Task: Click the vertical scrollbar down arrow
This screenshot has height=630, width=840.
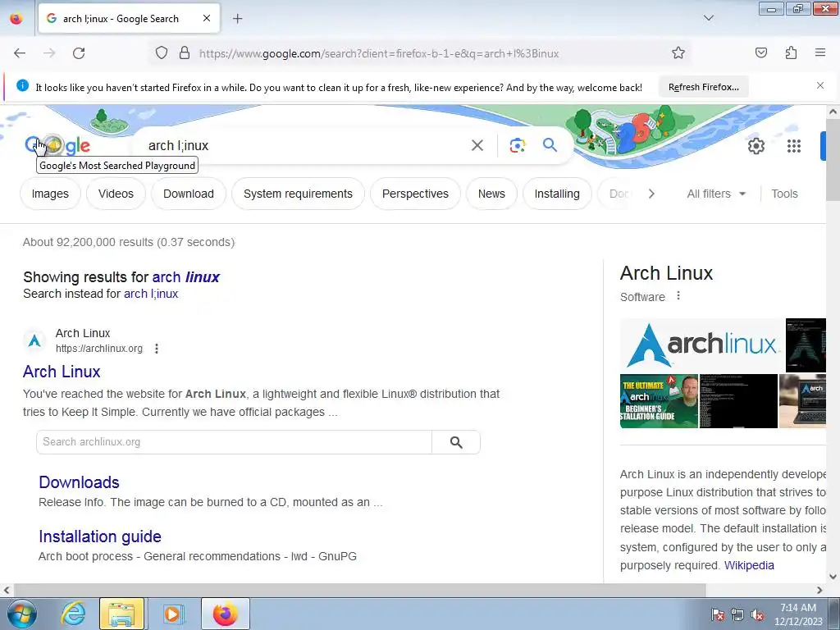Action: click(x=833, y=577)
